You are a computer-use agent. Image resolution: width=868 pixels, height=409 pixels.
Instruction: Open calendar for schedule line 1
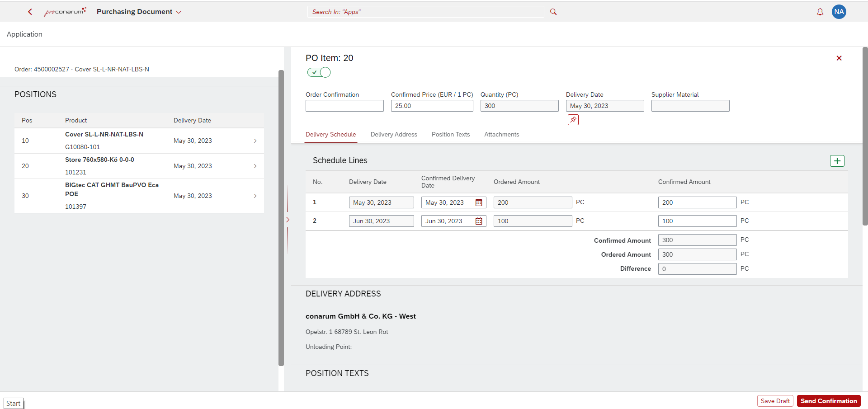pos(479,202)
